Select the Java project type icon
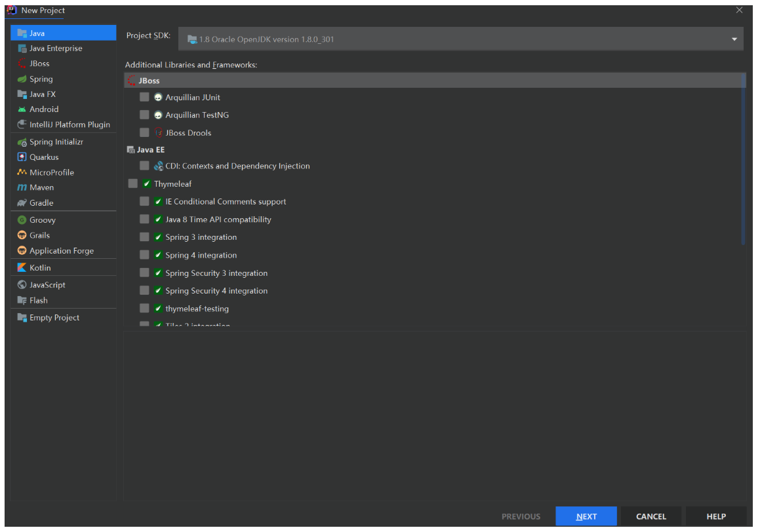760x532 pixels. [22, 33]
